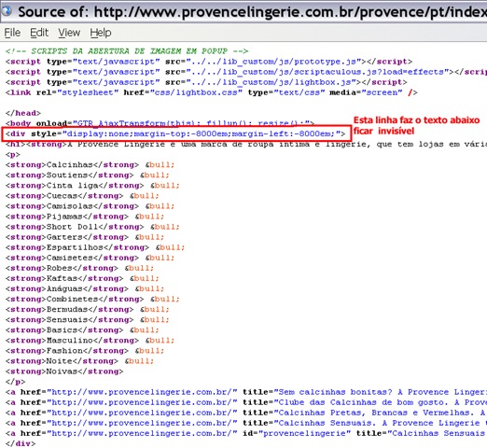Click the Noite strong line

[79, 361]
